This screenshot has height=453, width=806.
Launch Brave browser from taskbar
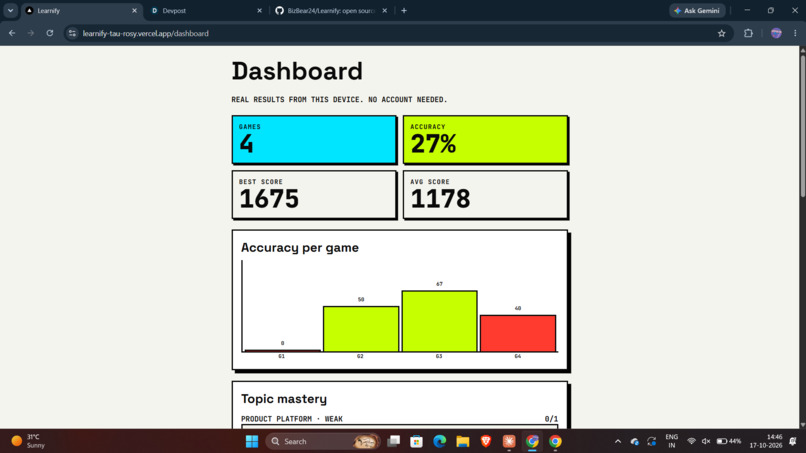tap(486, 441)
